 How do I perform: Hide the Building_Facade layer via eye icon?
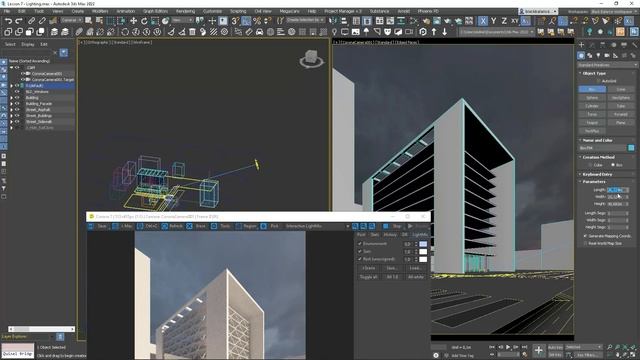[17, 104]
